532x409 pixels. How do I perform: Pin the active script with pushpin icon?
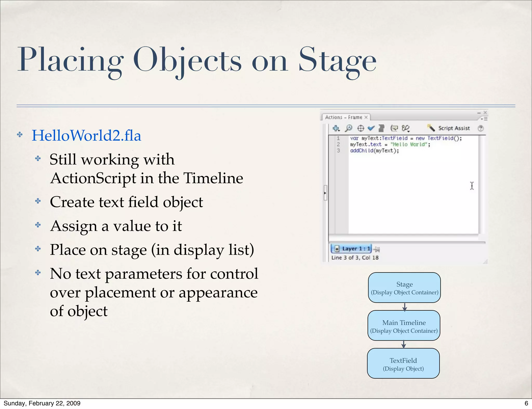point(377,249)
